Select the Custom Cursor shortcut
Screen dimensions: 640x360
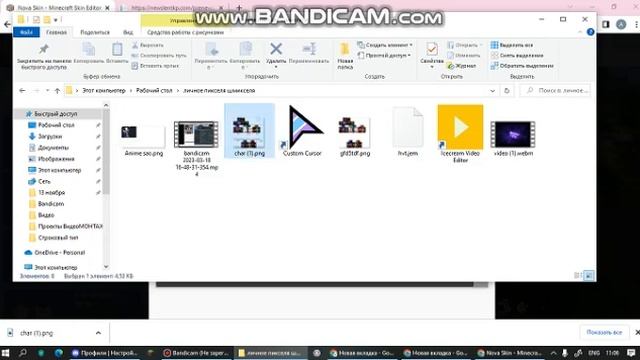pyautogui.click(x=302, y=131)
